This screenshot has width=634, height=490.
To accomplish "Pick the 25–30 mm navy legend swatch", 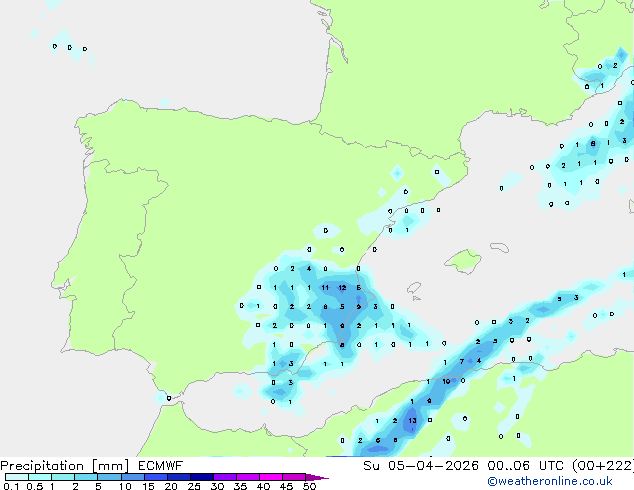I will (x=201, y=477).
